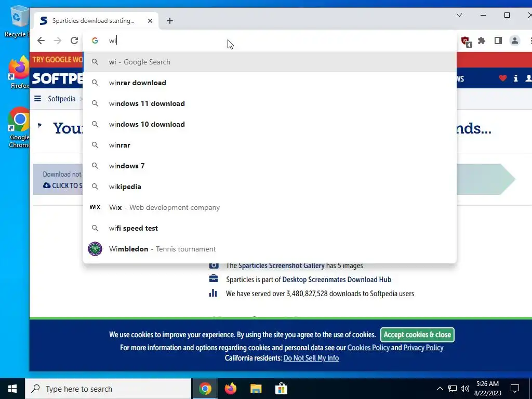This screenshot has width=532, height=399.
Task: Open the Sparticles Screenshot Gallery link
Action: 281,265
